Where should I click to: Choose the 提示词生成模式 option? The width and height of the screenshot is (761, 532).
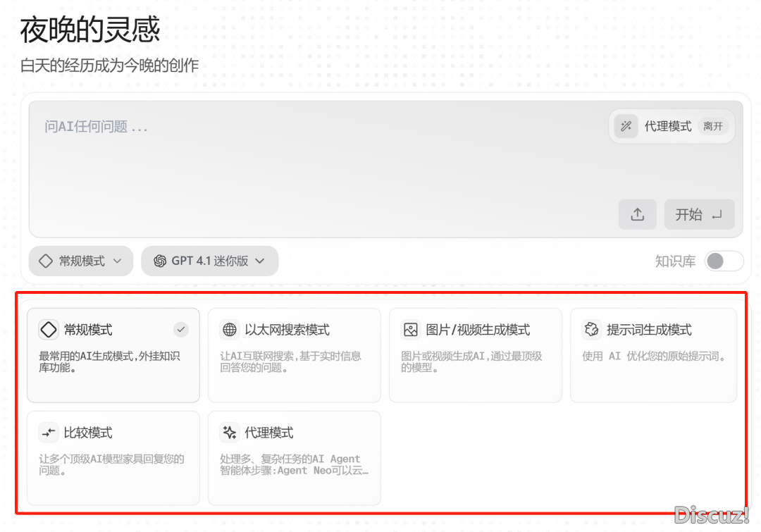click(x=653, y=355)
